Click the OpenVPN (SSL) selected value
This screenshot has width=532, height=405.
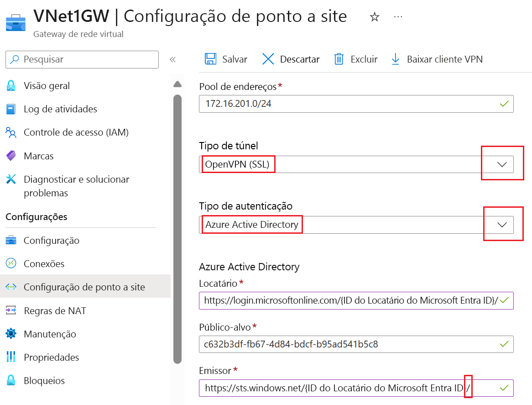point(237,164)
